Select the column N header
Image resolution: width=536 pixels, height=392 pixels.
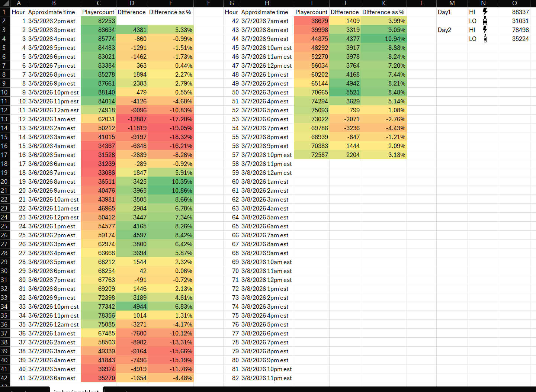click(x=483, y=3)
